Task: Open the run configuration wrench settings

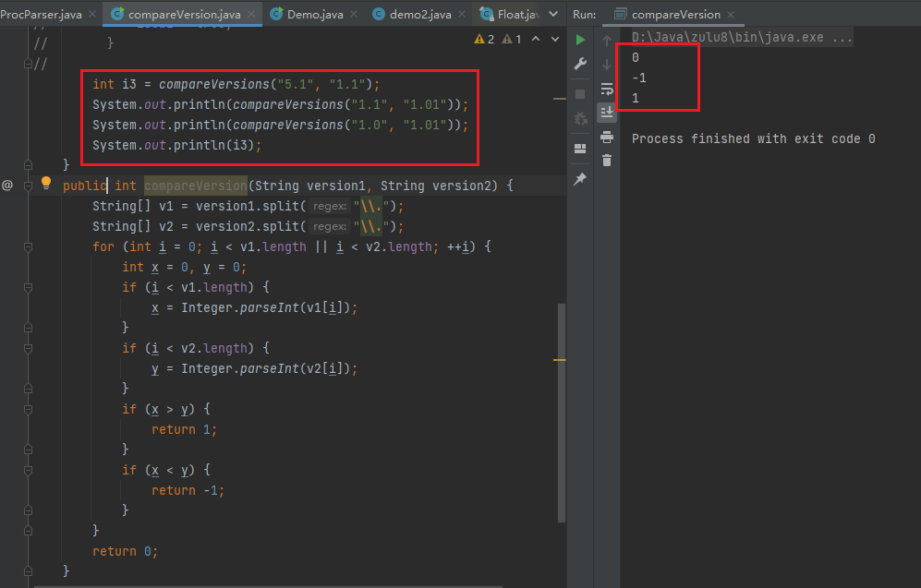Action: [580, 64]
